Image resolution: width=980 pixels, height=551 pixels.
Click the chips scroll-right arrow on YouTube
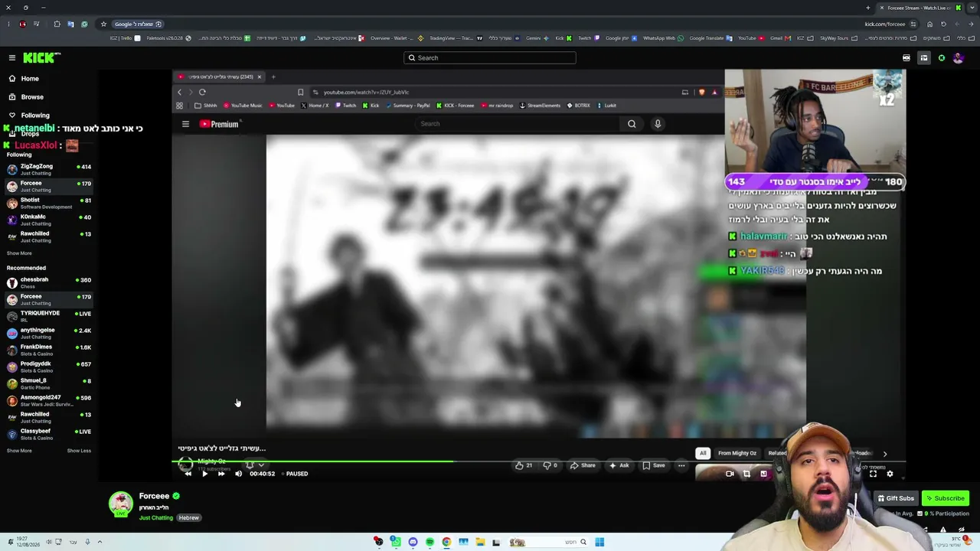point(885,454)
